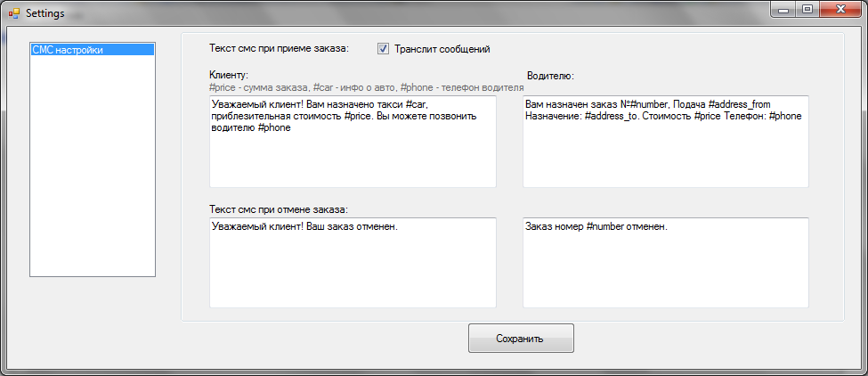
Task: Minimize the Settings window
Action: point(784,11)
